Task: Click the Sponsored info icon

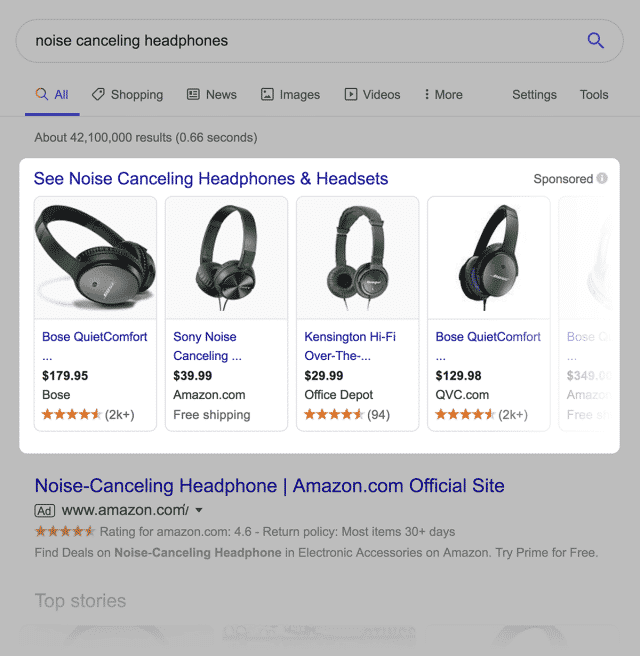Action: tap(602, 178)
